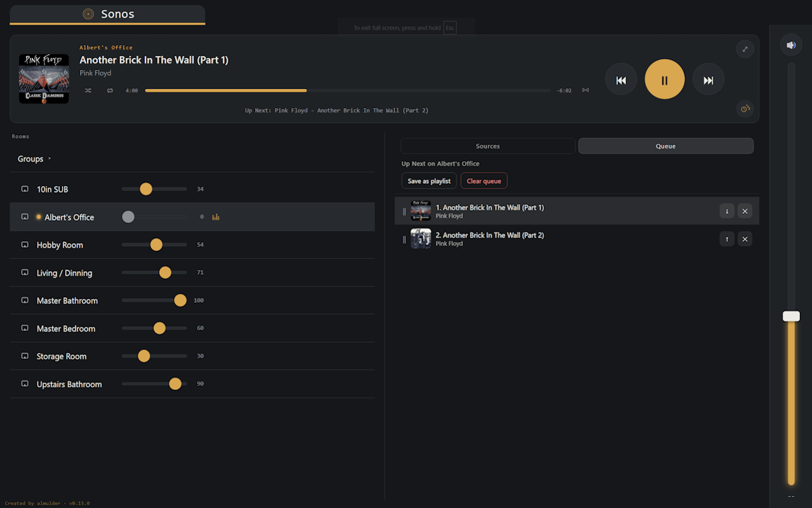Select the 10in SUB room
Viewport: 812px width, 508px height.
click(52, 189)
